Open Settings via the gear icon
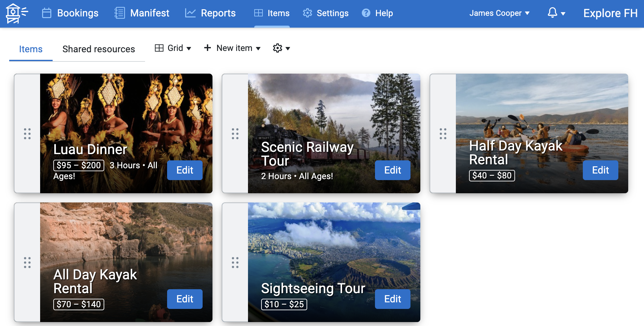Screen dimensions: 644x326 (308, 13)
